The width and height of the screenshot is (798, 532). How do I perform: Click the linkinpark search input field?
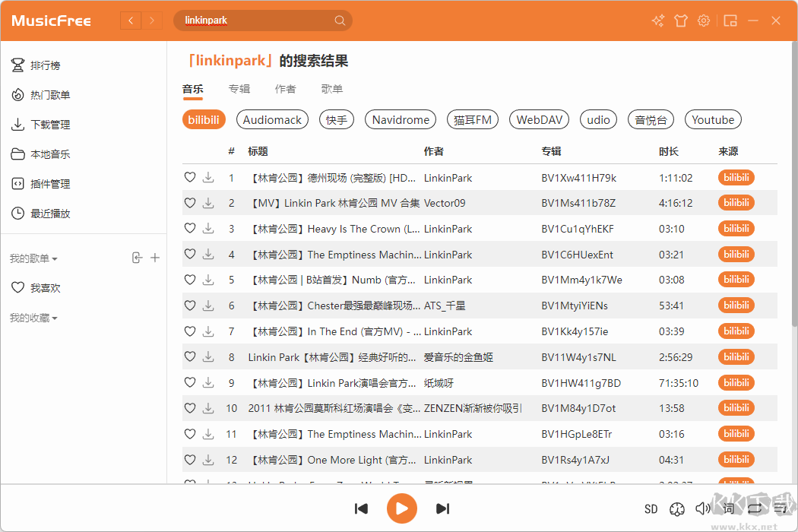click(x=255, y=21)
